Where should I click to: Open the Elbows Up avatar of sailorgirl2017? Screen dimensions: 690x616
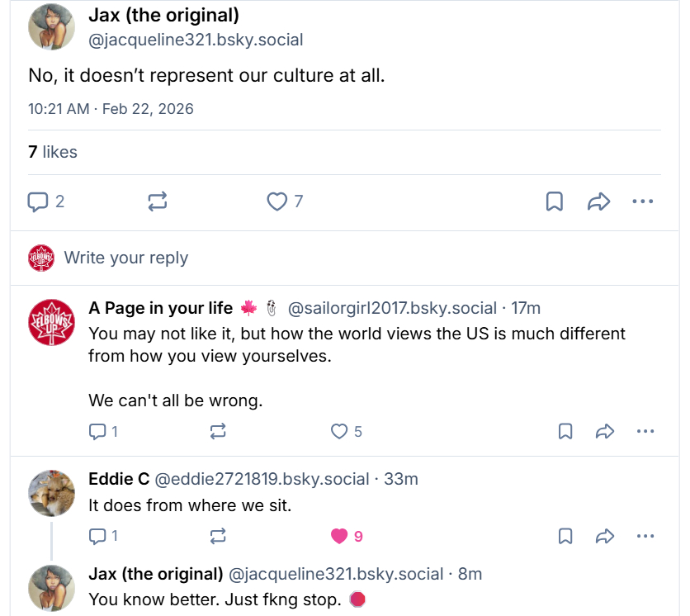(52, 322)
